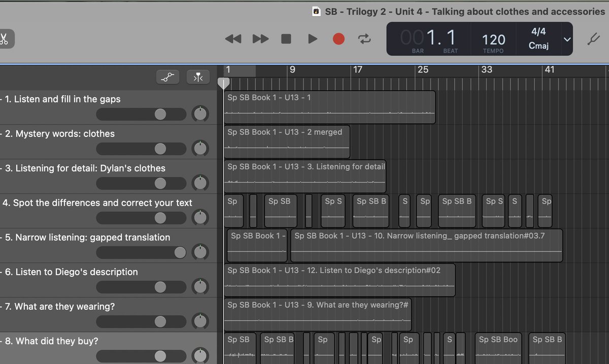Select region 'Sp SB Book 1 - U13 - 1'
The width and height of the screenshot is (609, 364).
click(329, 107)
